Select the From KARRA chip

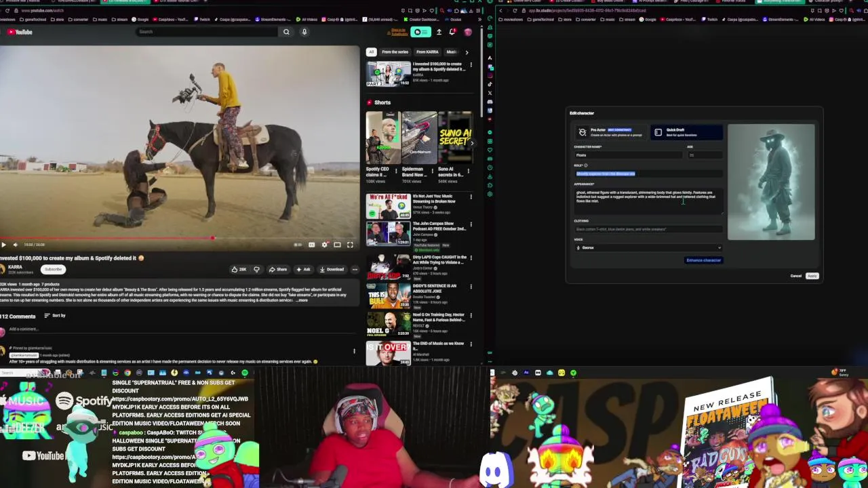pos(427,52)
